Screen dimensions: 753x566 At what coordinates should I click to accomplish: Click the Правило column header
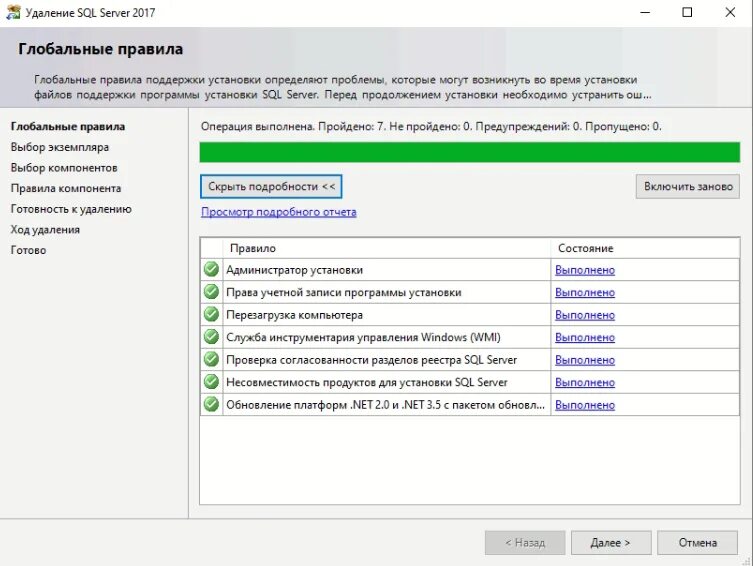tap(387, 248)
